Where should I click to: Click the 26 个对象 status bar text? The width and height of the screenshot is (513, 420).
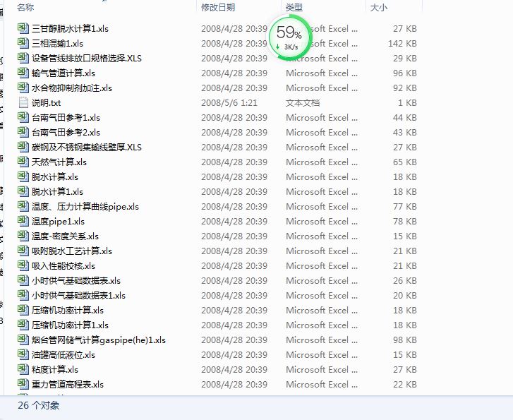[39, 405]
